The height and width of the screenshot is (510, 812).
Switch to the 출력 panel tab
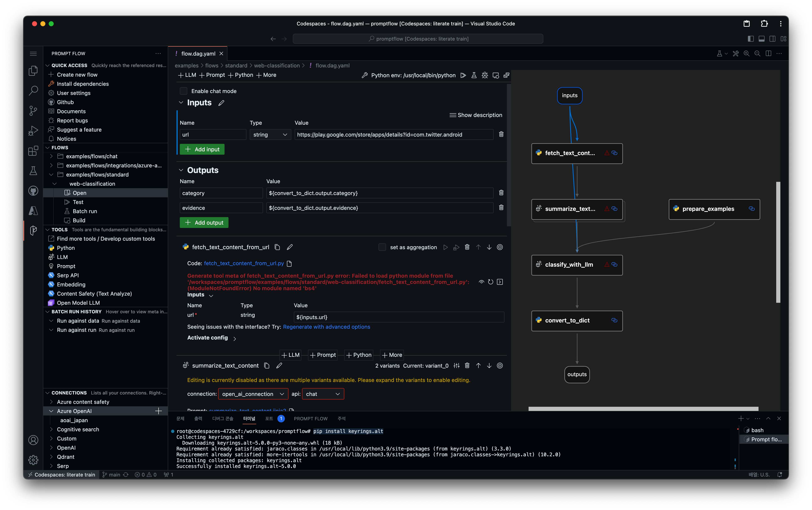198,419
